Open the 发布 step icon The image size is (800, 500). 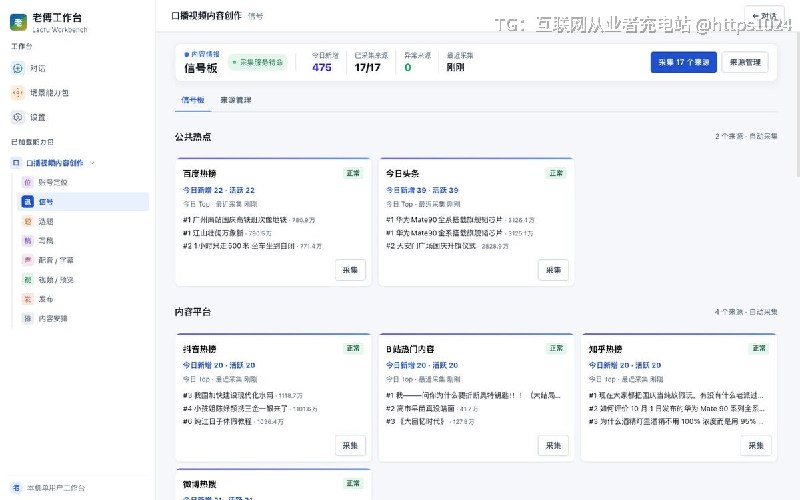pyautogui.click(x=28, y=298)
